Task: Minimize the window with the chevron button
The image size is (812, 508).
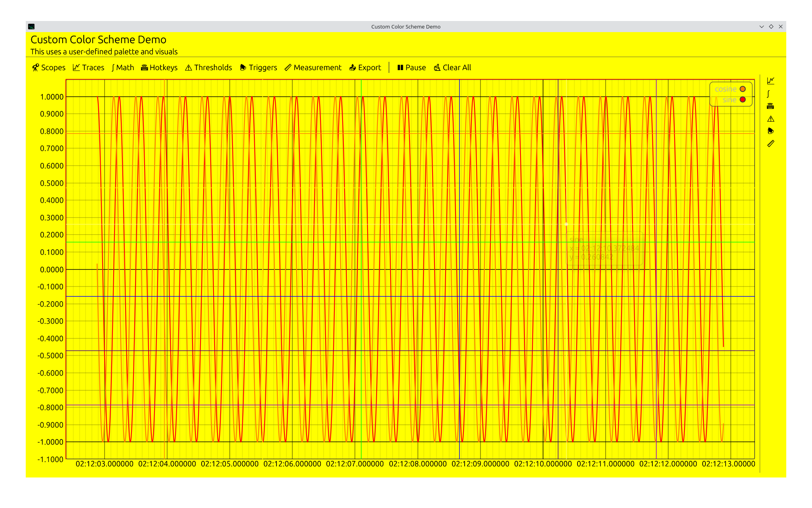Action: (761, 27)
